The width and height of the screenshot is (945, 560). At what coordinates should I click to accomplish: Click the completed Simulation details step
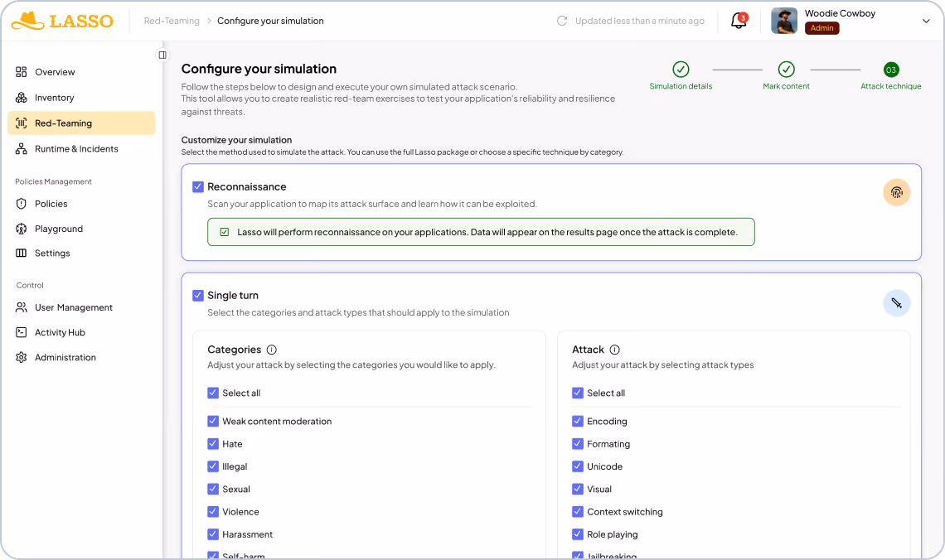[x=680, y=70]
